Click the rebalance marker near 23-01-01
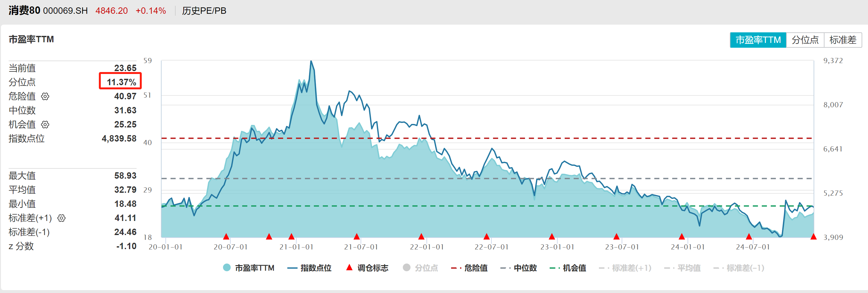The image size is (868, 293). (552, 236)
